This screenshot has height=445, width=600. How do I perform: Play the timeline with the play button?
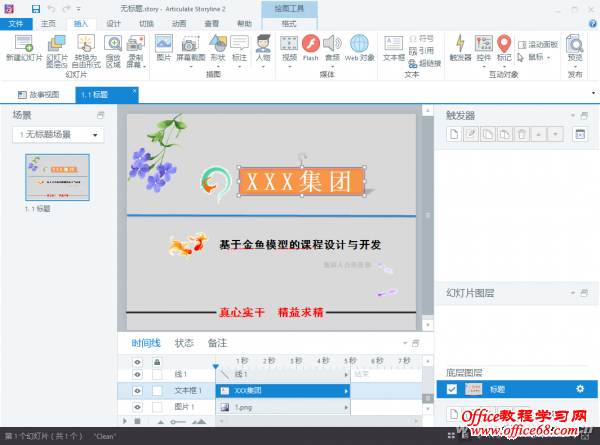[125, 421]
